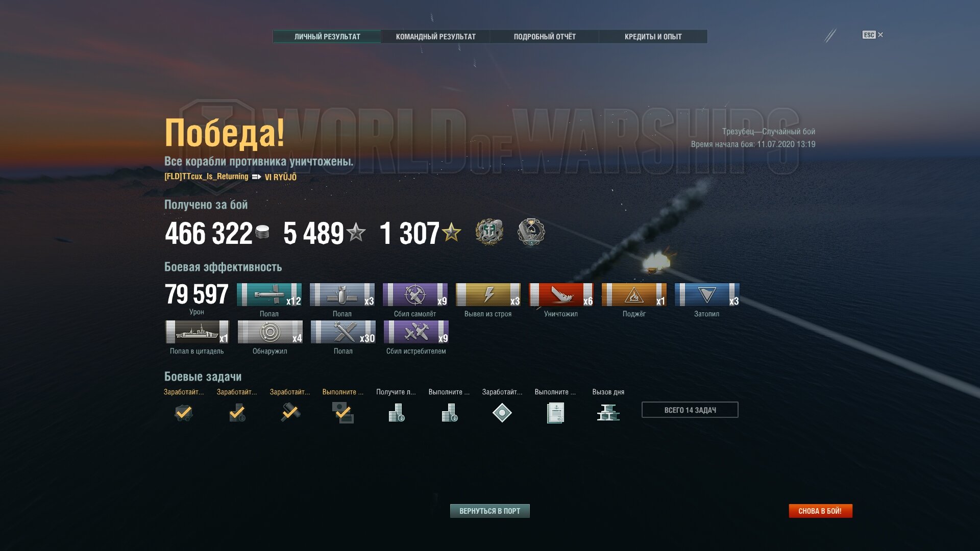This screenshot has width=980, height=551.
Task: Click the Сбил истребителем x9 ribbon
Action: point(416,332)
